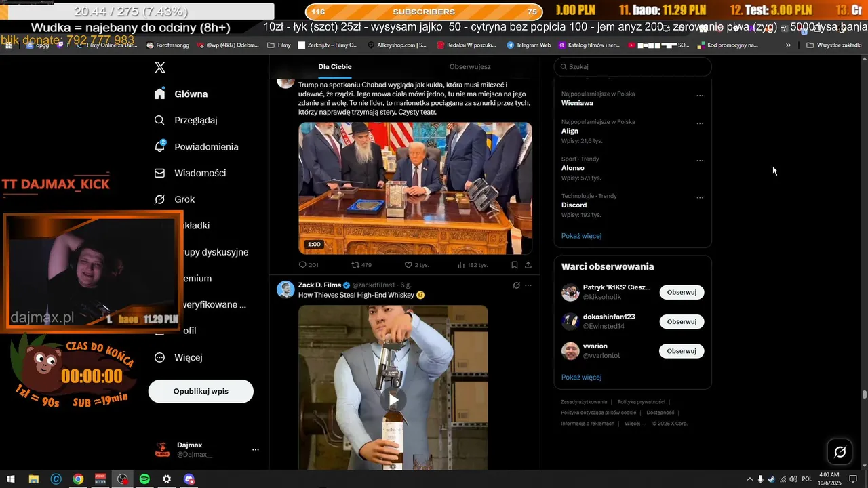Open the Wiadomości envelope icon
The image size is (868, 488).
159,173
